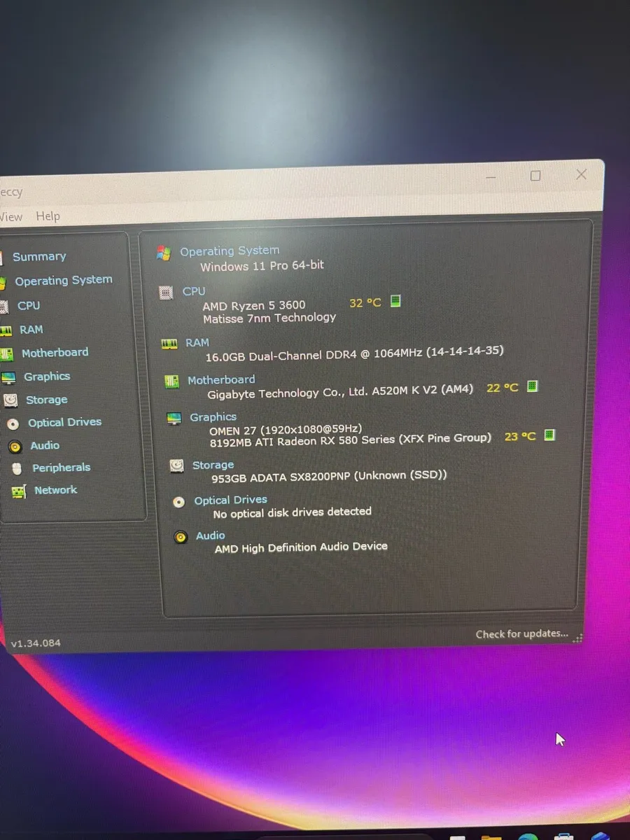Click the Storage icon in summary panel
Image resolution: width=630 pixels, height=840 pixels.
click(177, 465)
